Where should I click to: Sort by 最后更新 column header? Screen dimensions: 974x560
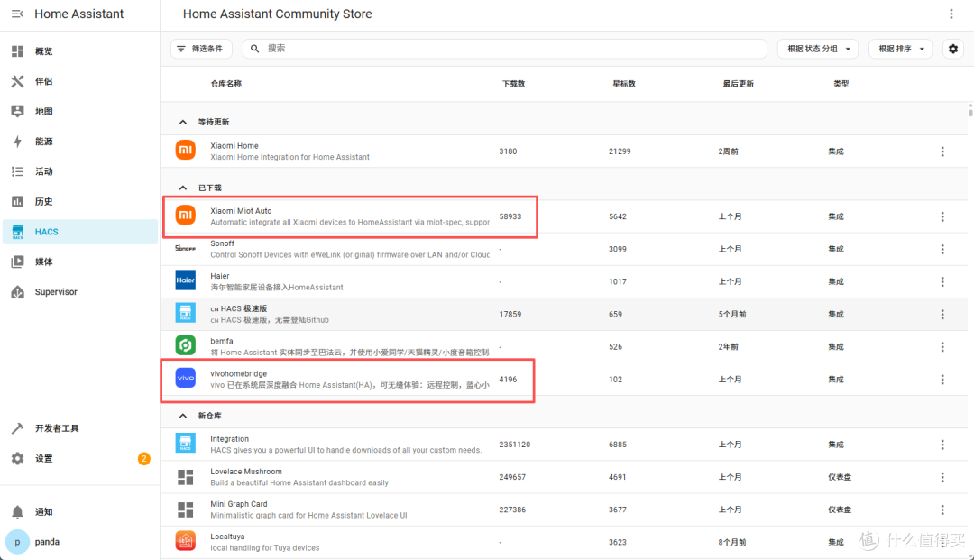(x=738, y=84)
